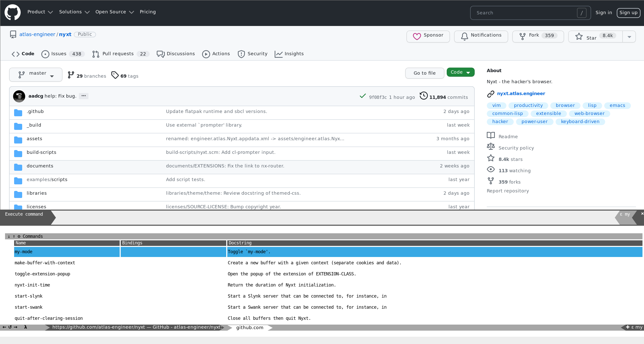
Task: Switch to the Pull requests tab
Action: (x=118, y=54)
